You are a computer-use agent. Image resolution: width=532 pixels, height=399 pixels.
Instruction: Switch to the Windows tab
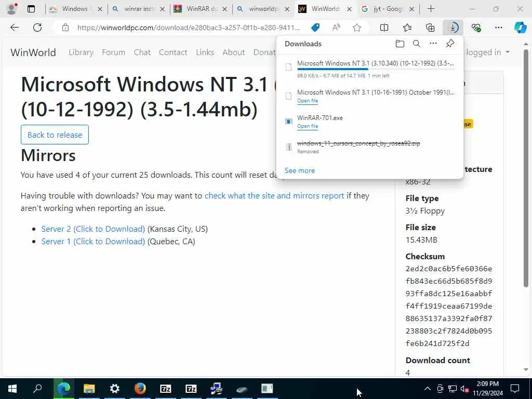(75, 9)
